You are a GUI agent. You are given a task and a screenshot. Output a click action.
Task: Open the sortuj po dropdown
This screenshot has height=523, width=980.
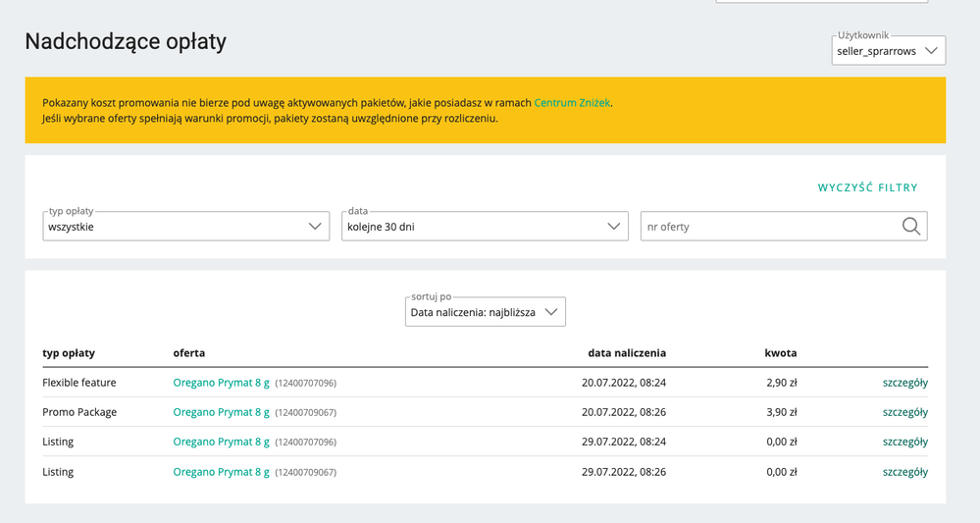485,312
